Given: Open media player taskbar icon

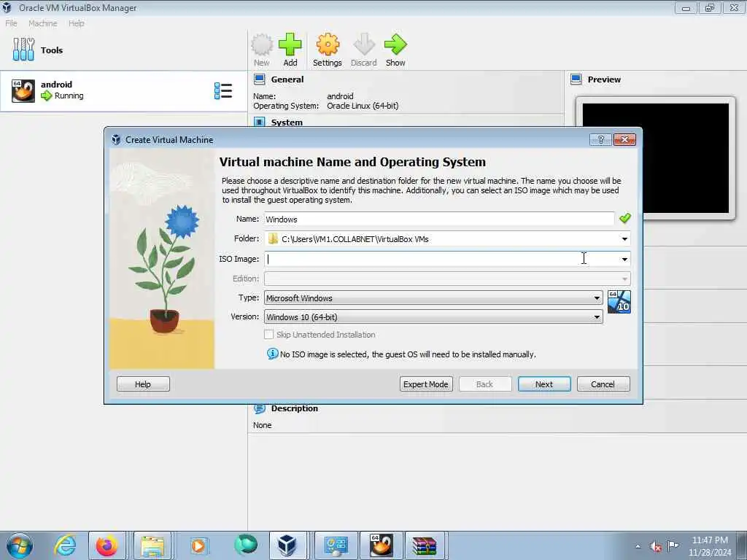Looking at the screenshot, I should pyautogui.click(x=198, y=545).
